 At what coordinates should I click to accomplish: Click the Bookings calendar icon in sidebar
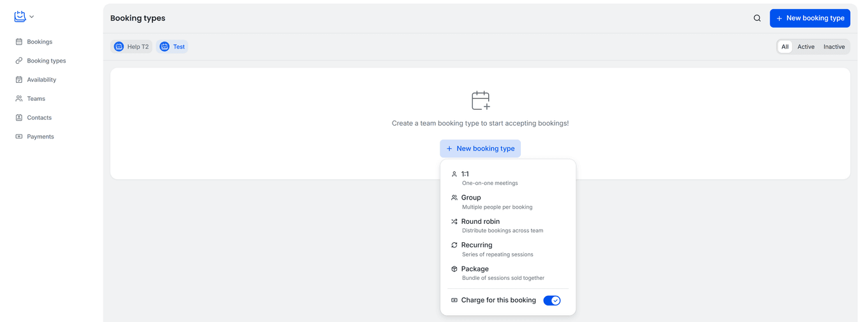[19, 41]
